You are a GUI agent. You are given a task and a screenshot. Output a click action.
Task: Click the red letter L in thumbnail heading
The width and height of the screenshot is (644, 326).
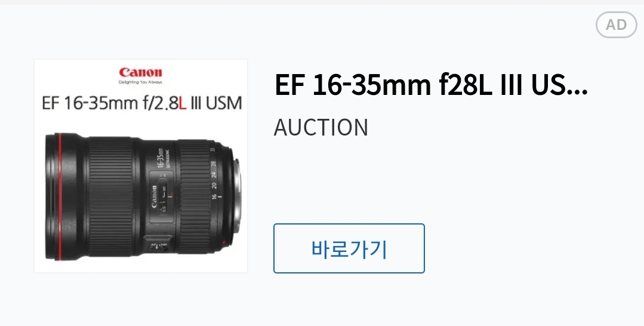(183, 104)
